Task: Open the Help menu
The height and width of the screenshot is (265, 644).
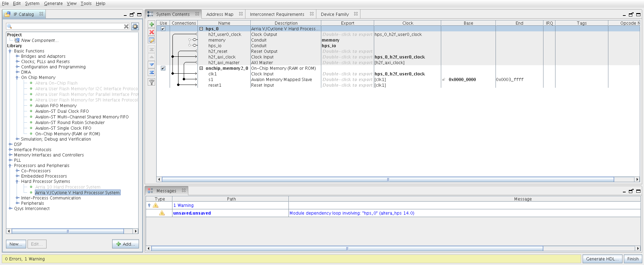Action: pos(101,4)
